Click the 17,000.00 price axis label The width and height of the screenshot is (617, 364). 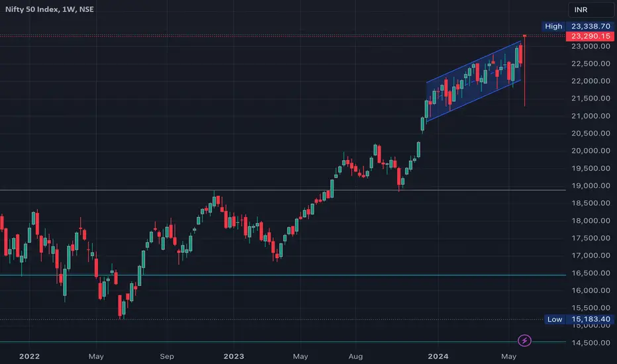point(591,255)
